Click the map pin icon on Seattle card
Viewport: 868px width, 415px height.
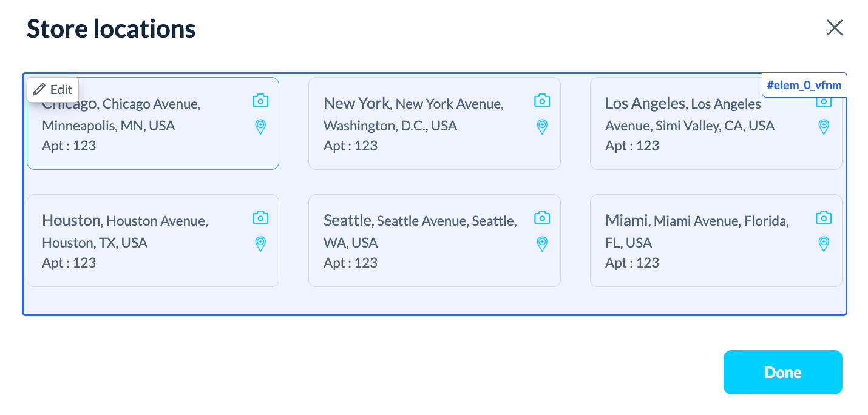click(x=542, y=244)
